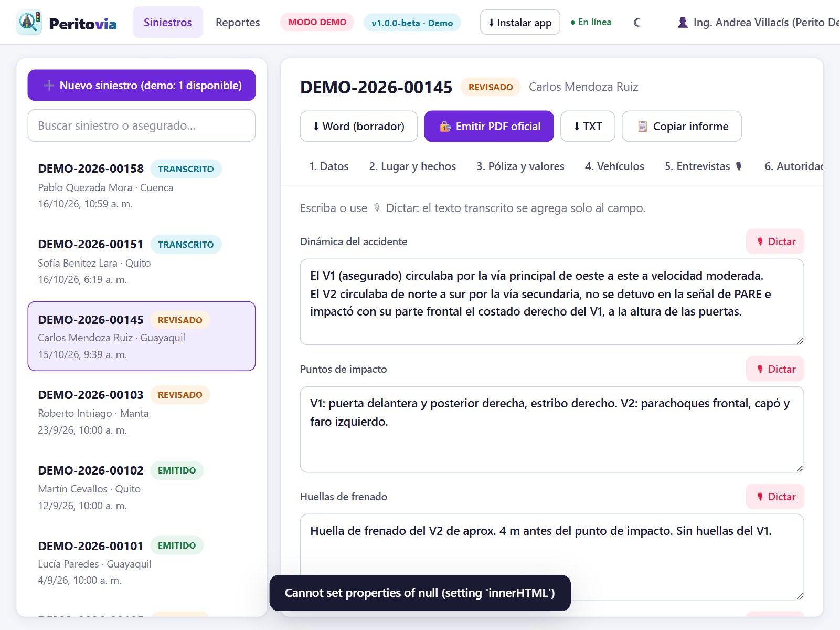Click the Instalar app button
The height and width of the screenshot is (630, 840).
[x=520, y=22]
